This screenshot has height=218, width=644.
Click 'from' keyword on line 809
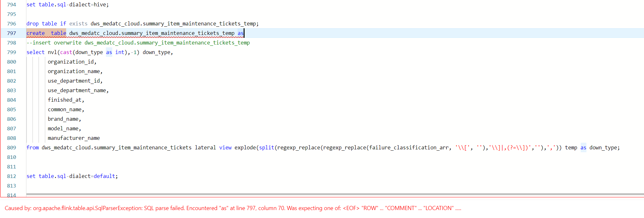32,148
